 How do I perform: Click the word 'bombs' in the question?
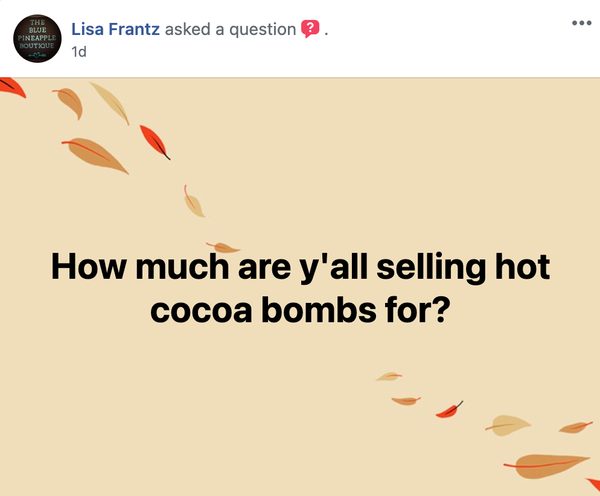(x=319, y=310)
